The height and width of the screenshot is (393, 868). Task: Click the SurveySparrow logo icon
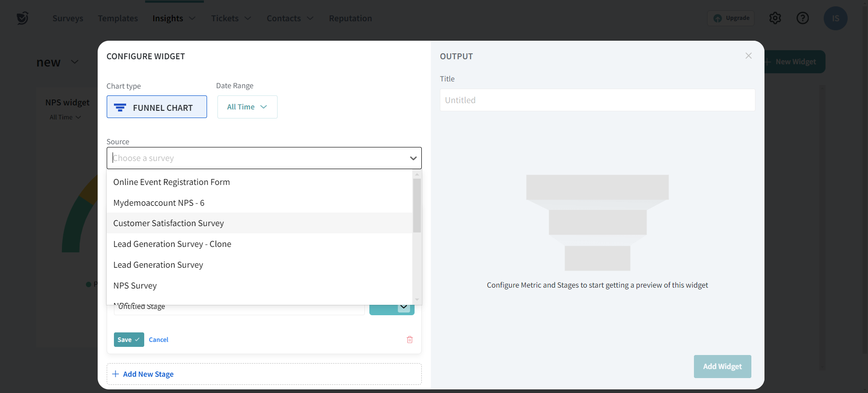22,18
